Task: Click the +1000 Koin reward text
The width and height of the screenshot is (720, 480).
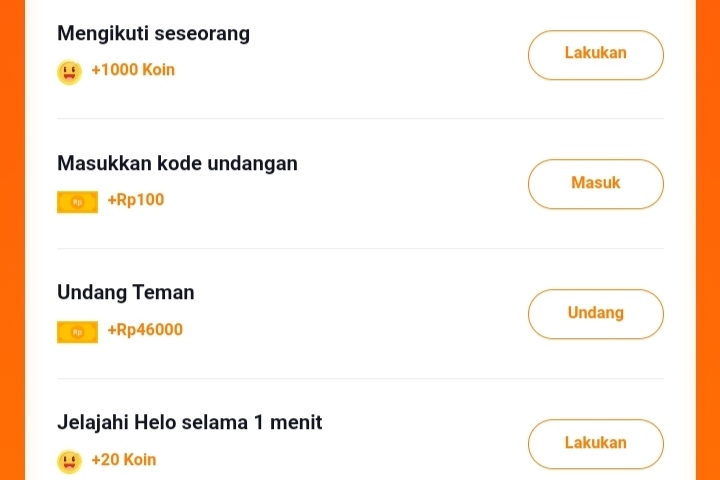Action: (132, 70)
